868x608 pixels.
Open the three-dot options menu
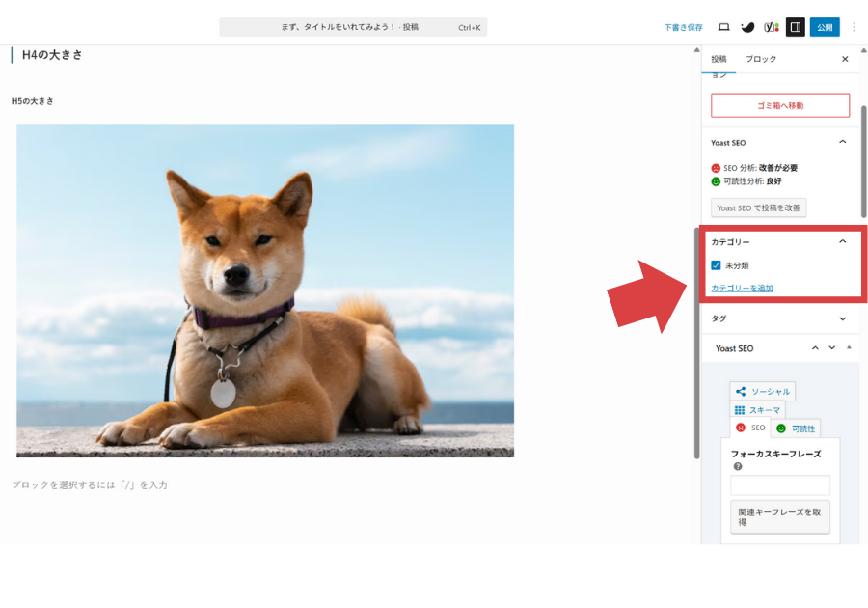853,27
